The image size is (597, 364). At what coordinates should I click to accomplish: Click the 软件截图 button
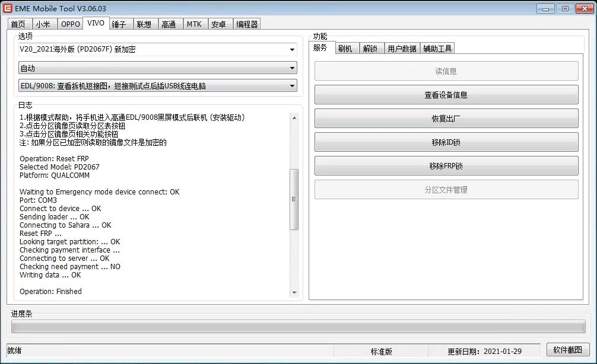click(568, 350)
